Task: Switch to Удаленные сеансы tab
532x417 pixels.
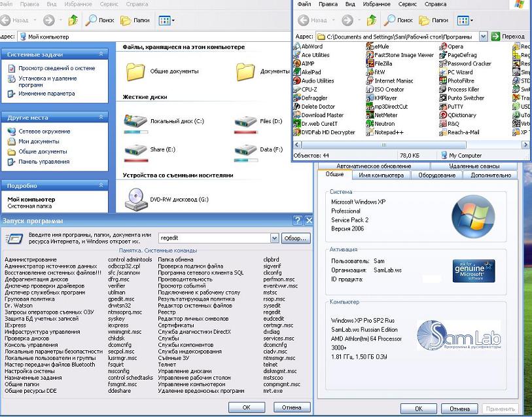Action: tap(474, 166)
